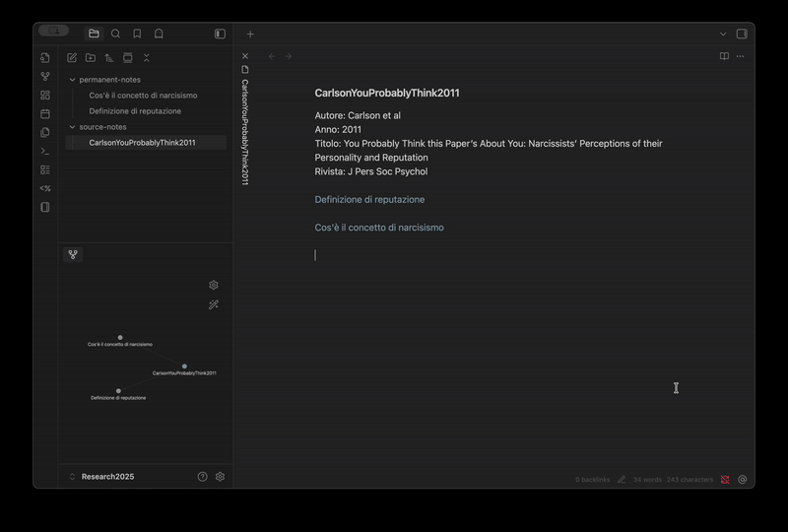Switch to reading view book icon

point(724,56)
